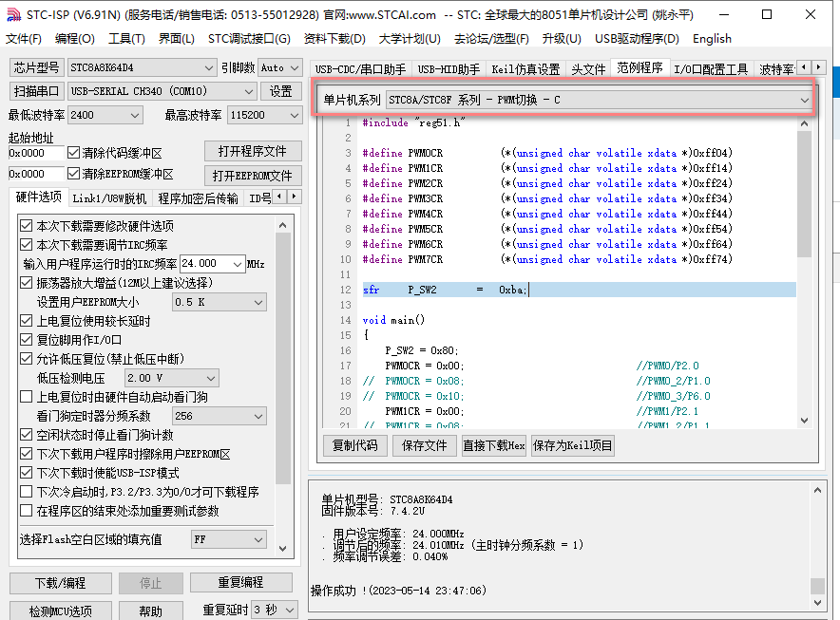Toggle 清除EEPROM缓冲区 checkbox

tap(74, 174)
